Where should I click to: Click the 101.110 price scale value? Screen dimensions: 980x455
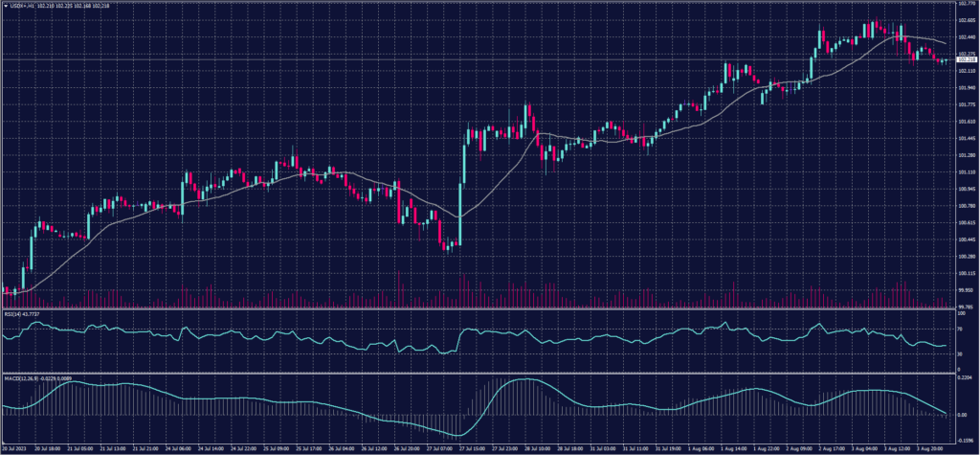coord(965,171)
